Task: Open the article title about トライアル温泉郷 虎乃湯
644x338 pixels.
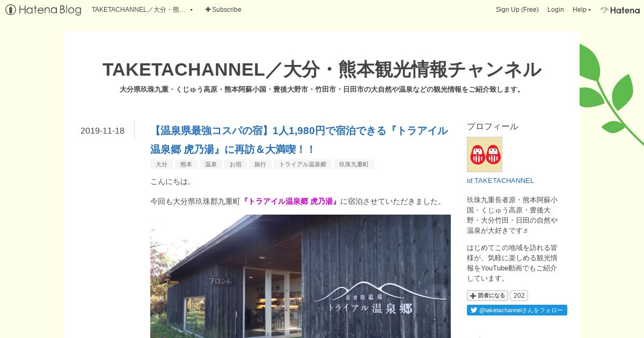Action: click(x=299, y=139)
